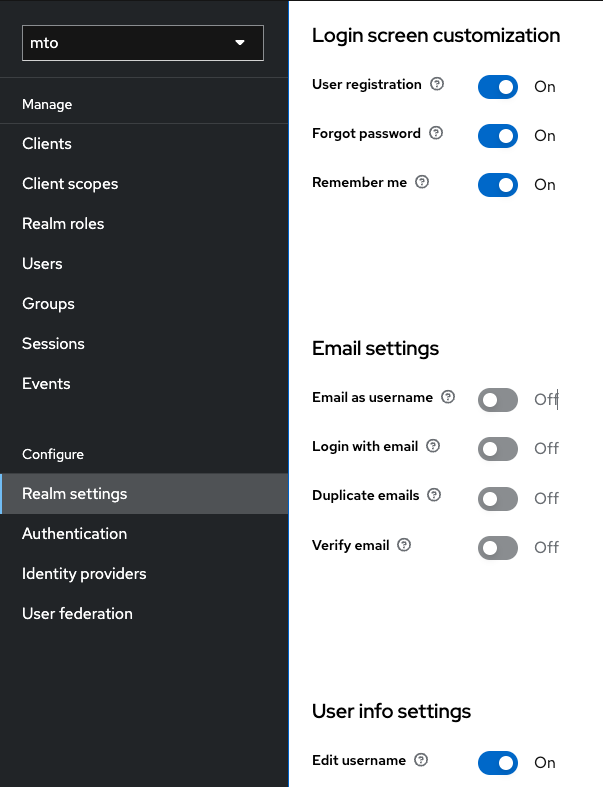Click help icon next to User registration

coord(437,85)
